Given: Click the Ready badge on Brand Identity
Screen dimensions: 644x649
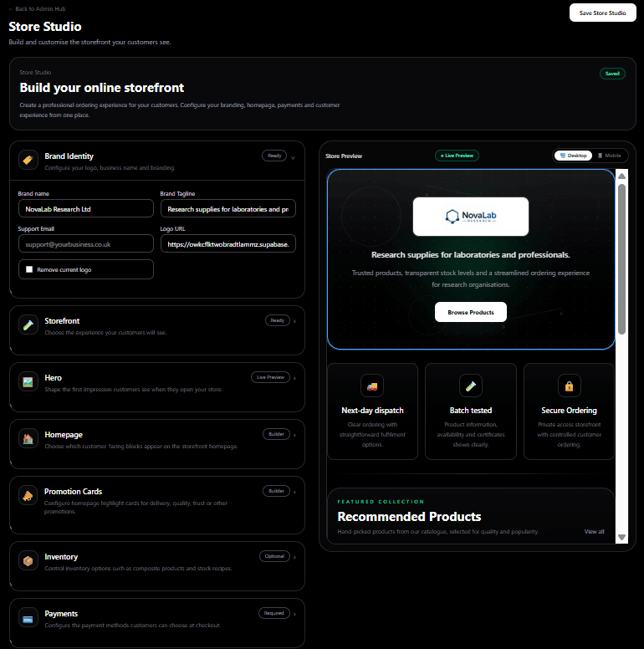Looking at the screenshot, I should (x=274, y=156).
